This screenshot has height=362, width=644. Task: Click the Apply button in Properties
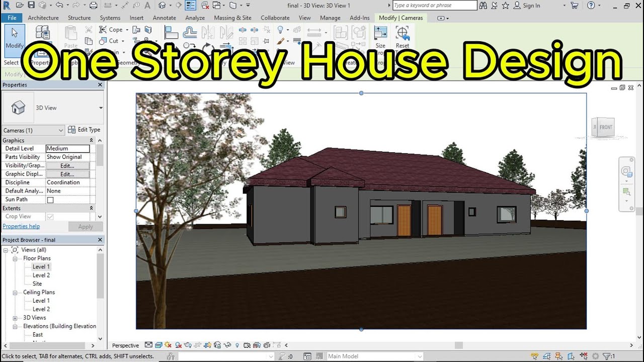click(86, 227)
